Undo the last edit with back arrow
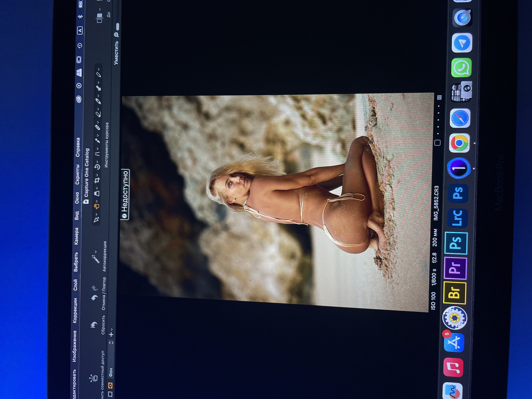Image resolution: width=532 pixels, height=399 pixels. click(94, 298)
